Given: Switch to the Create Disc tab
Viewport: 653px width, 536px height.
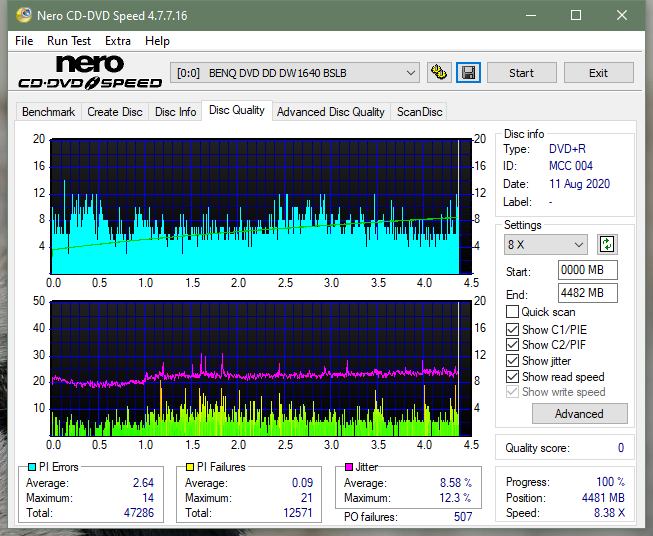Looking at the screenshot, I should point(115,112).
